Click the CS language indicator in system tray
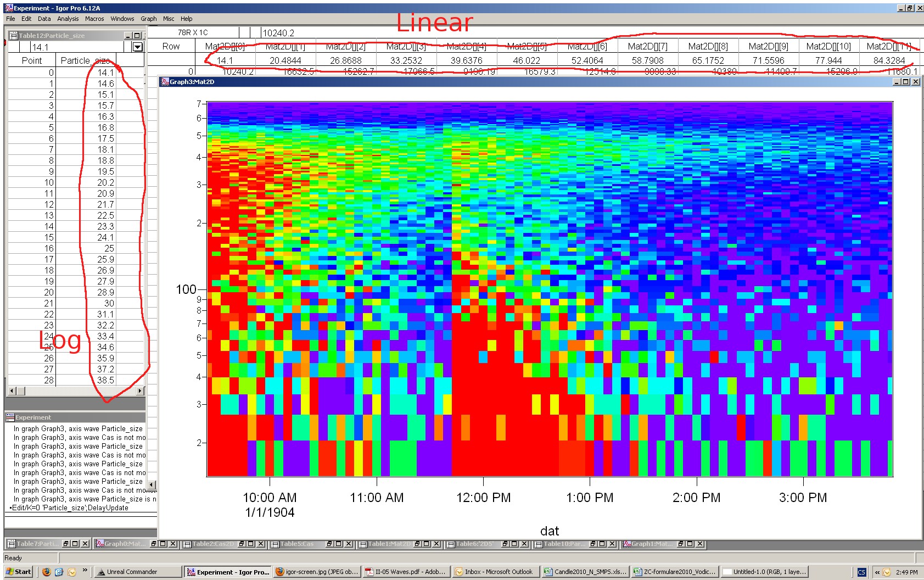 pos(861,571)
